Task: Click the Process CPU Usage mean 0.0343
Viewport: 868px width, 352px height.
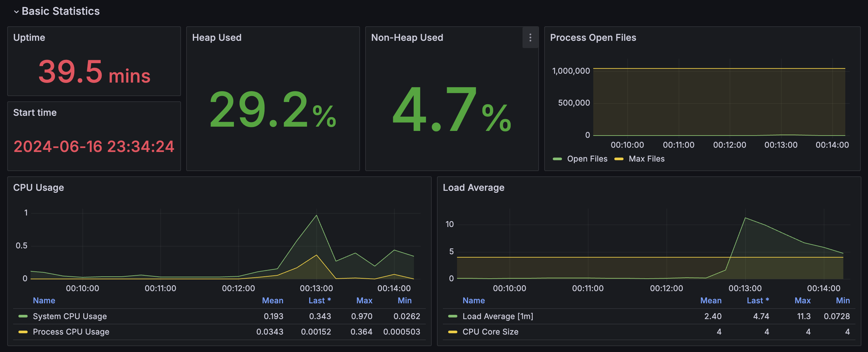Action: [269, 332]
